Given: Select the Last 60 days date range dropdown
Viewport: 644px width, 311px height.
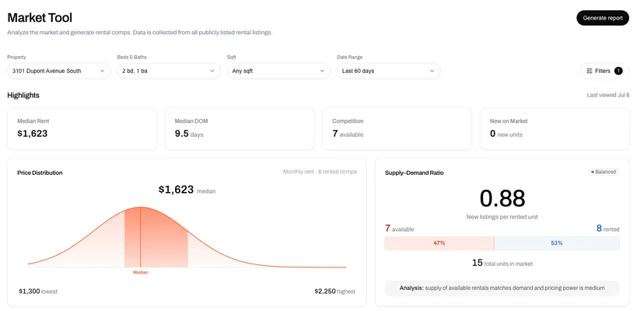Looking at the screenshot, I should (x=389, y=71).
